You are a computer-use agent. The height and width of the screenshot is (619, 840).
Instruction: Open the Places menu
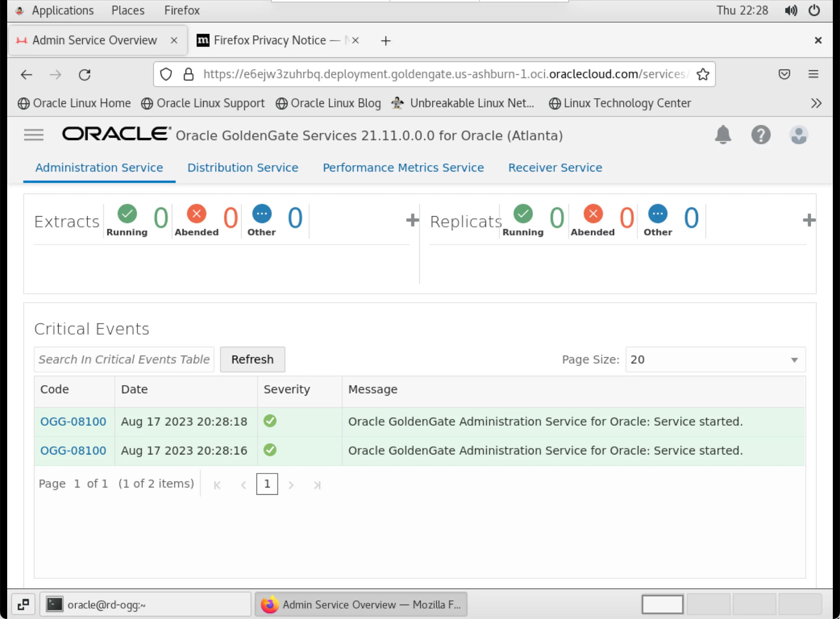click(x=128, y=11)
